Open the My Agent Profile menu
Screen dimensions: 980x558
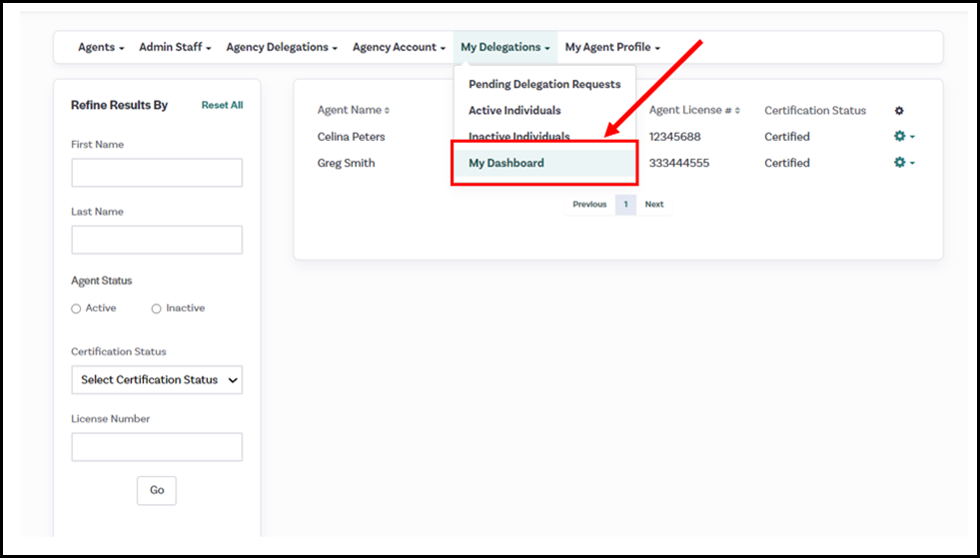point(611,47)
